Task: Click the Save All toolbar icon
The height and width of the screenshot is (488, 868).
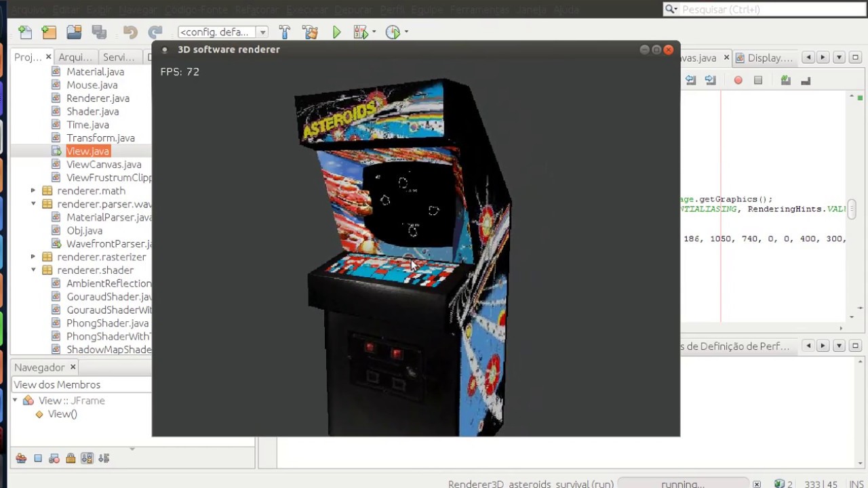Action: (x=99, y=32)
